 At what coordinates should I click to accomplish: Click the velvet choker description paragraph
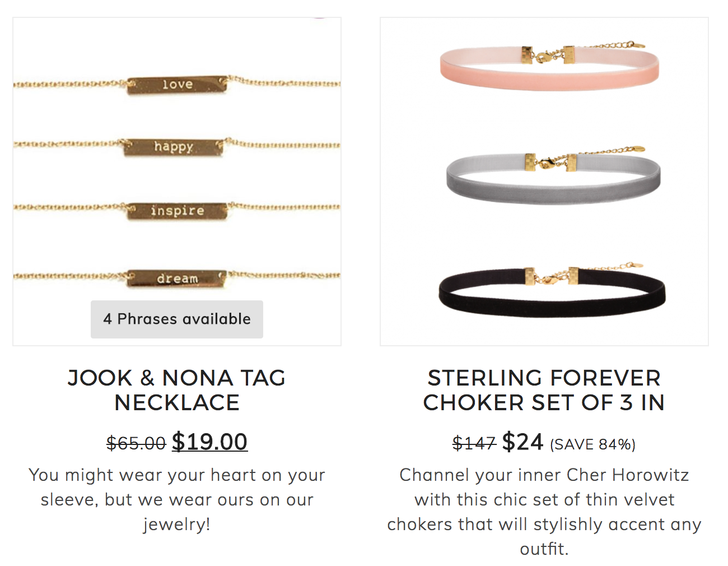pyautogui.click(x=544, y=512)
